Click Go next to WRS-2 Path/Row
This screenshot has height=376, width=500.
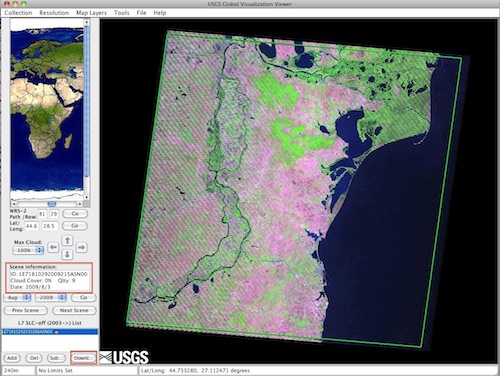tap(75, 214)
